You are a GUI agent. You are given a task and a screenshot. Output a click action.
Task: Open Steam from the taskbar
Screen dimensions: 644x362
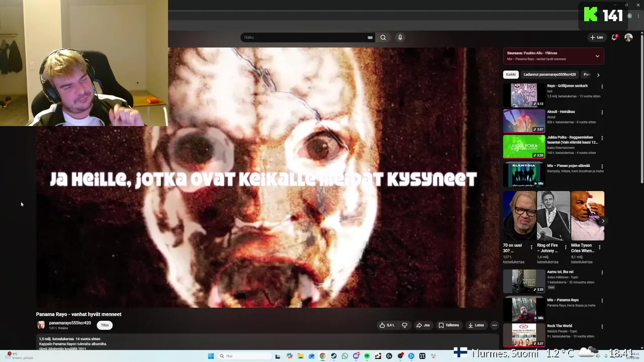point(334,356)
